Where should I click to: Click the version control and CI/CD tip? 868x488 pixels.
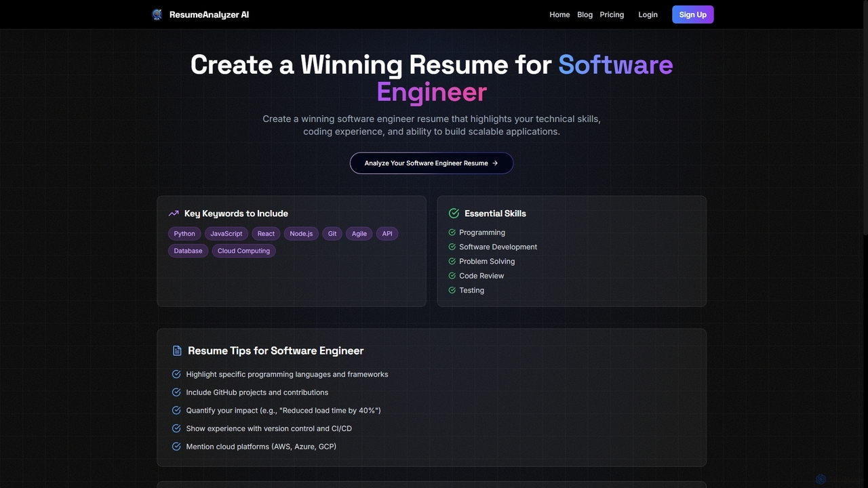click(x=269, y=428)
